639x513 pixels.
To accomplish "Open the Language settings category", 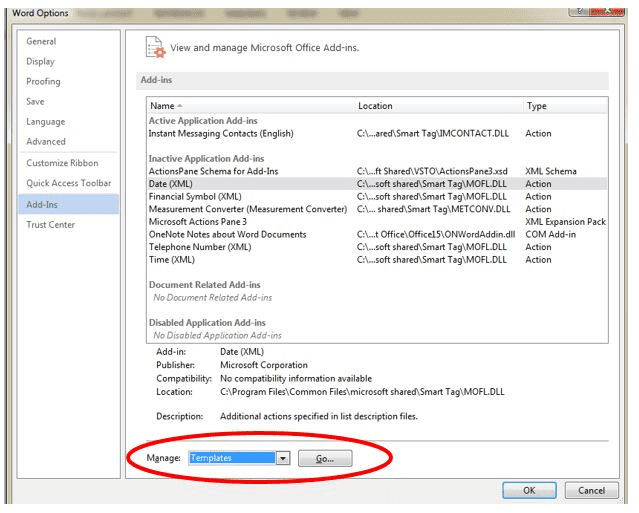I will click(x=45, y=122).
